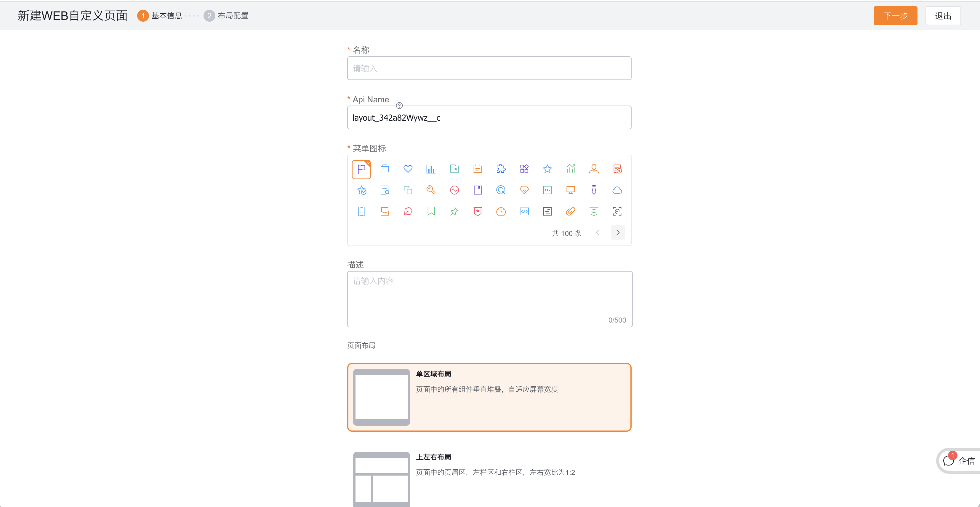This screenshot has width=980, height=507.
Task: Click the 退出 exit button
Action: click(943, 16)
